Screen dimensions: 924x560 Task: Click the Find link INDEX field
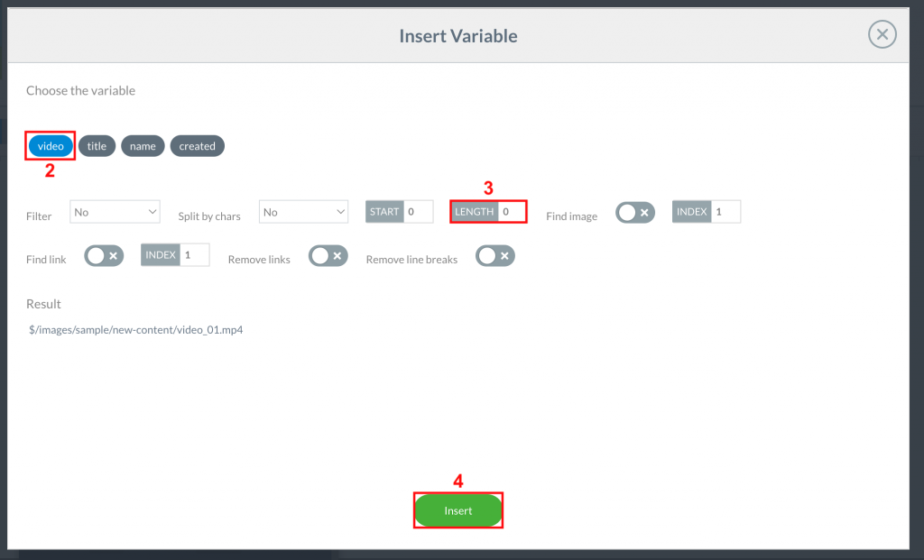(195, 255)
